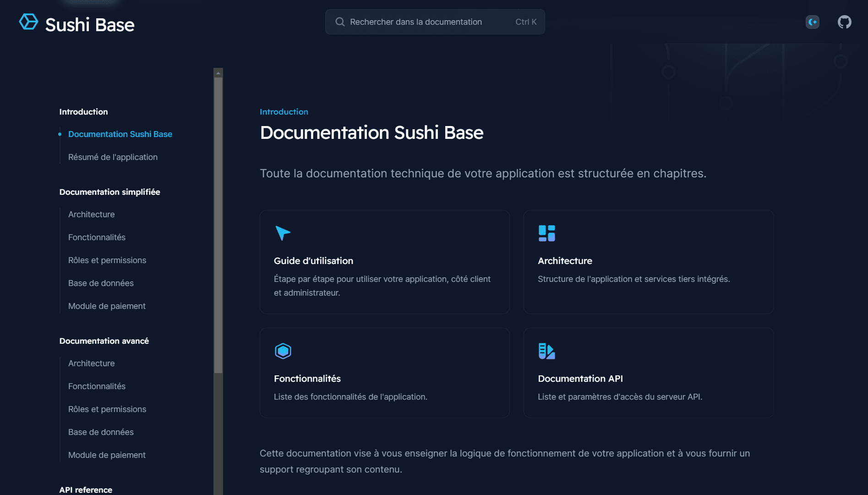This screenshot has width=868, height=495.
Task: Open Base de données under Documentation avancé
Action: [x=101, y=432]
